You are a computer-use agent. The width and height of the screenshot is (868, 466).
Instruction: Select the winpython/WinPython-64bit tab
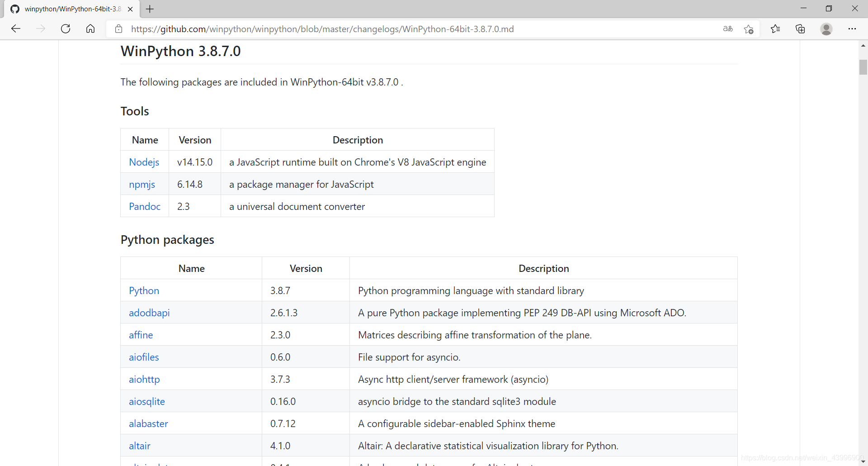(x=72, y=9)
